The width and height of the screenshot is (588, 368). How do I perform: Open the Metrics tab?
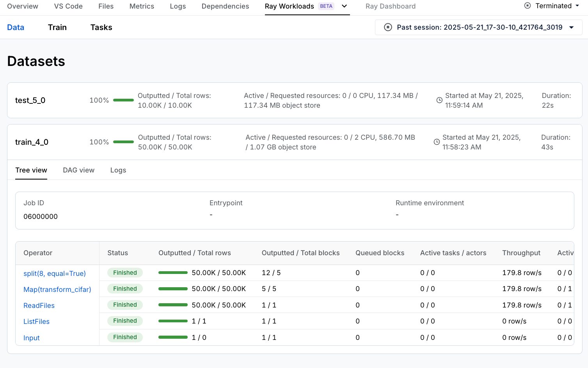click(142, 6)
